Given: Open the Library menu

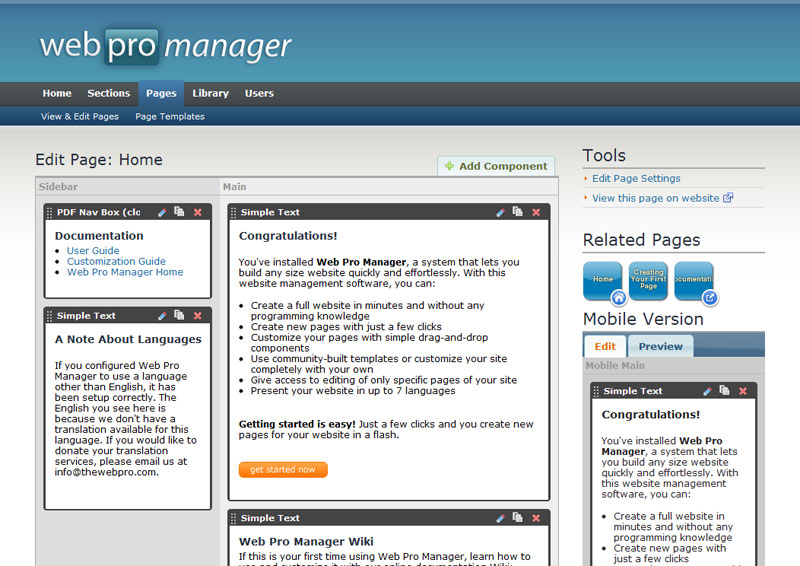Looking at the screenshot, I should tap(210, 93).
